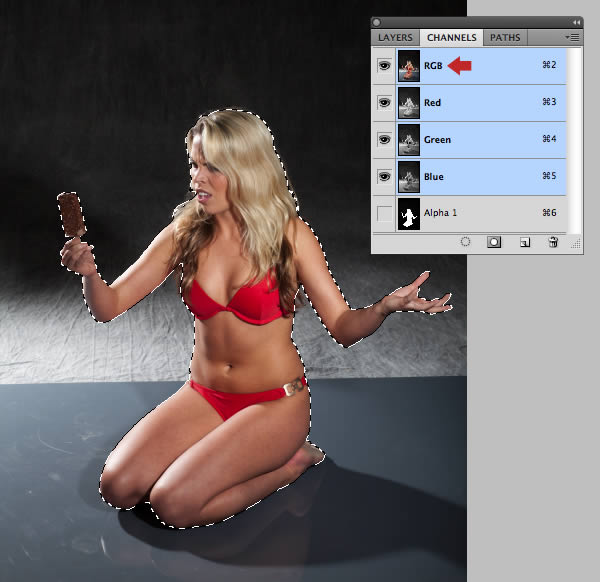This screenshot has width=600, height=582.
Task: Toggle visibility of the Red channel
Action: pos(384,103)
